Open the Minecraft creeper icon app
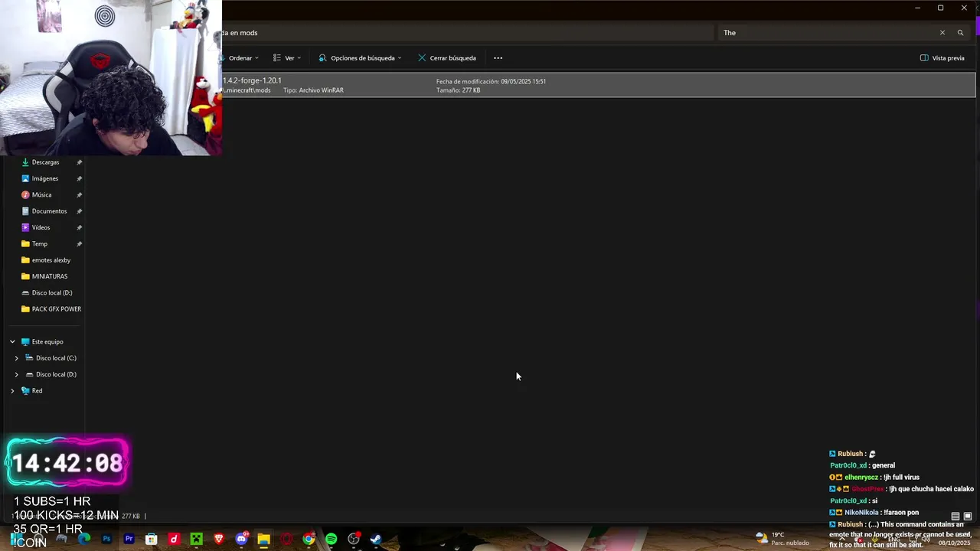Viewport: 980px width, 551px height. 197,540
